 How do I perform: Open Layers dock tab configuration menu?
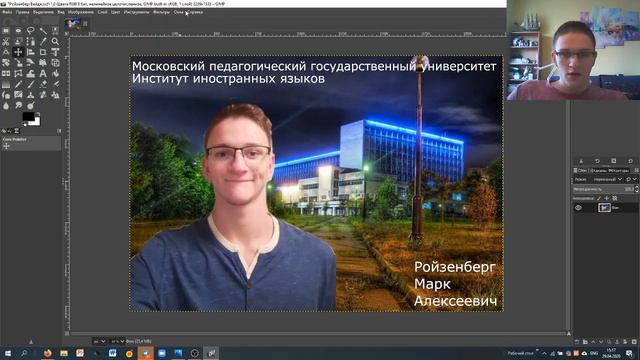click(x=636, y=170)
